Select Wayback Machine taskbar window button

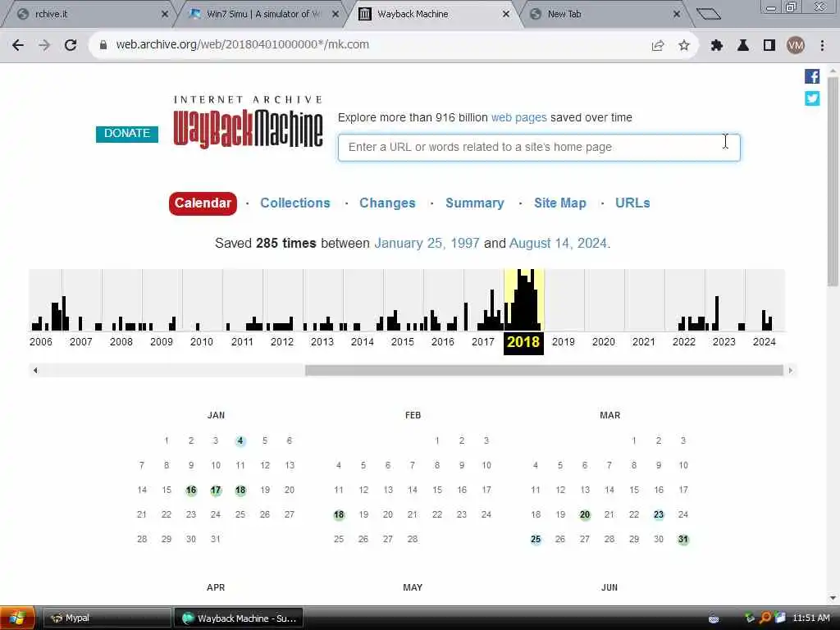tap(239, 619)
